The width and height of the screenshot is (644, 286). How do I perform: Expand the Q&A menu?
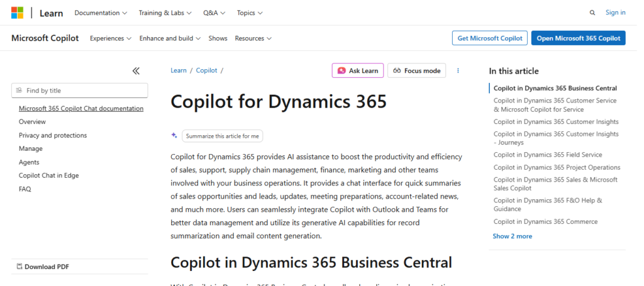(x=214, y=13)
